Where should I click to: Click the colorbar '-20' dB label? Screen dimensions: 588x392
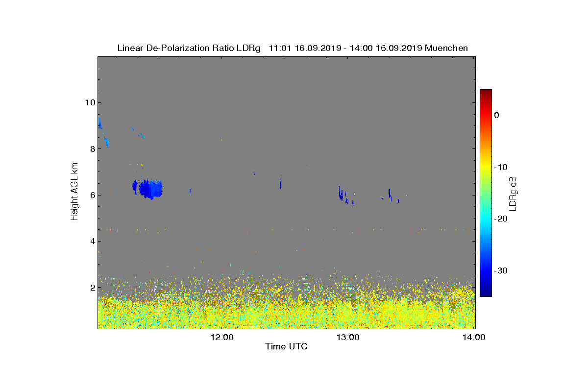[501, 219]
